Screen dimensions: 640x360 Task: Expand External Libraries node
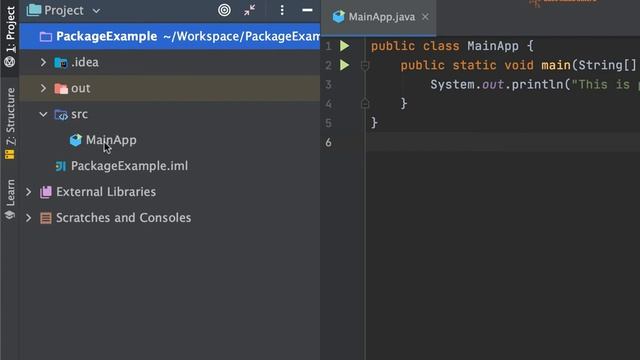coord(29,192)
